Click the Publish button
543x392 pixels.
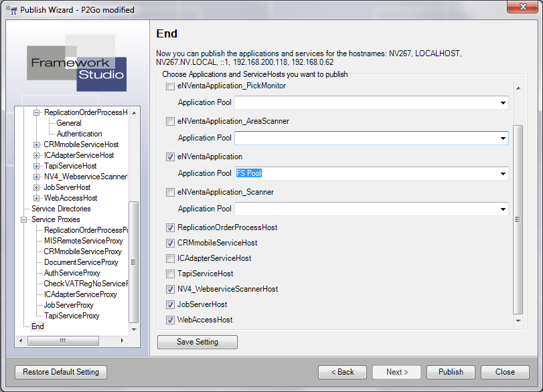pos(451,372)
